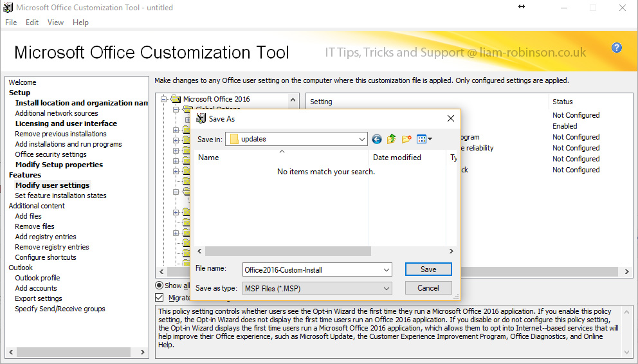The height and width of the screenshot is (364, 638).
Task: Open Configure shortcuts page
Action: point(46,257)
